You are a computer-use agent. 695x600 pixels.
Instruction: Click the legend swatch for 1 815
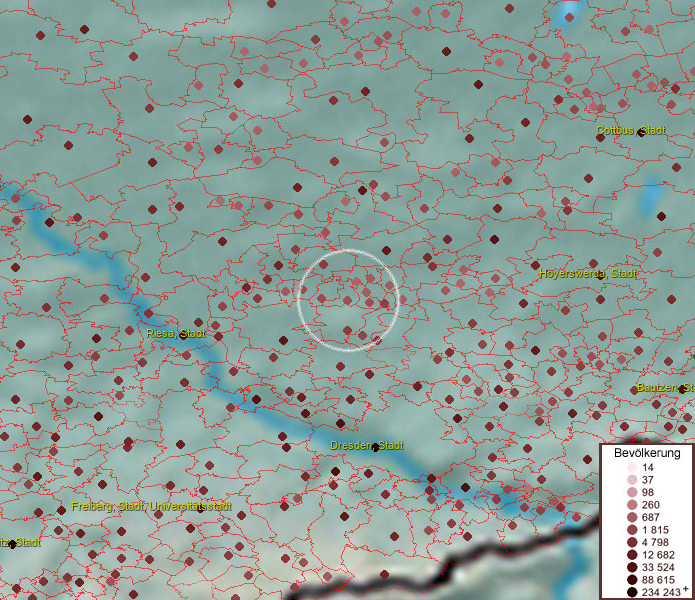[x=633, y=530]
